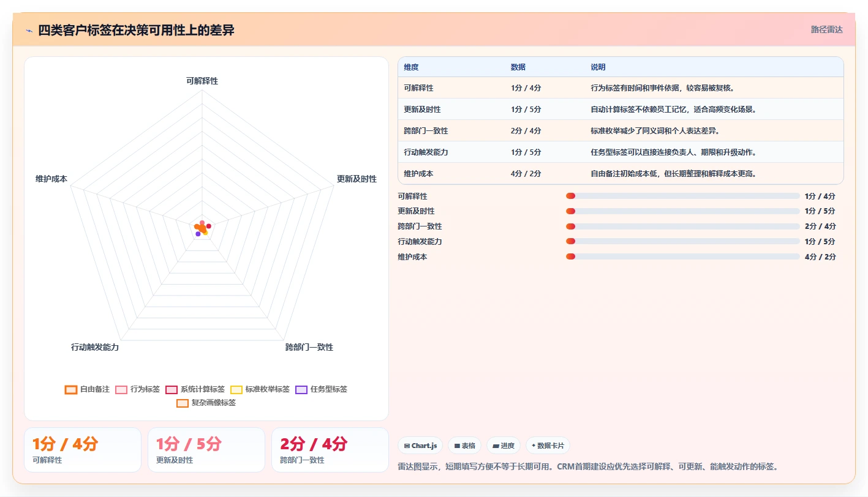Click the 跨部门一致性 axis label on the radar chart

pos(309,347)
